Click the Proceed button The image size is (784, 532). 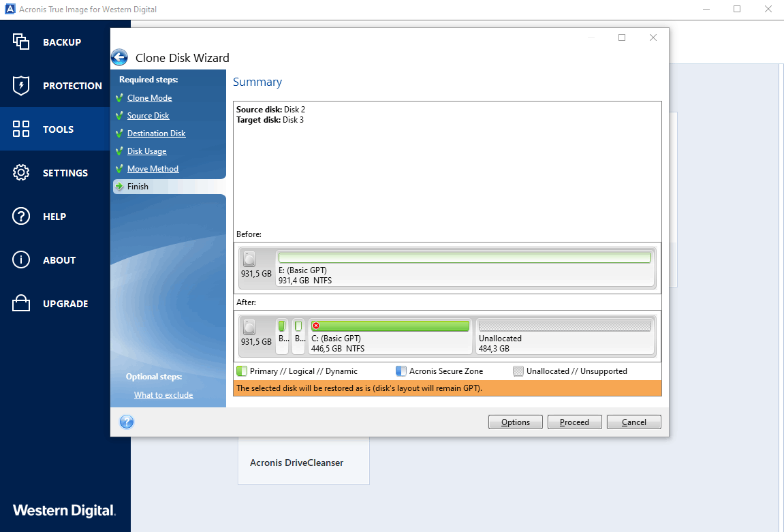point(574,422)
